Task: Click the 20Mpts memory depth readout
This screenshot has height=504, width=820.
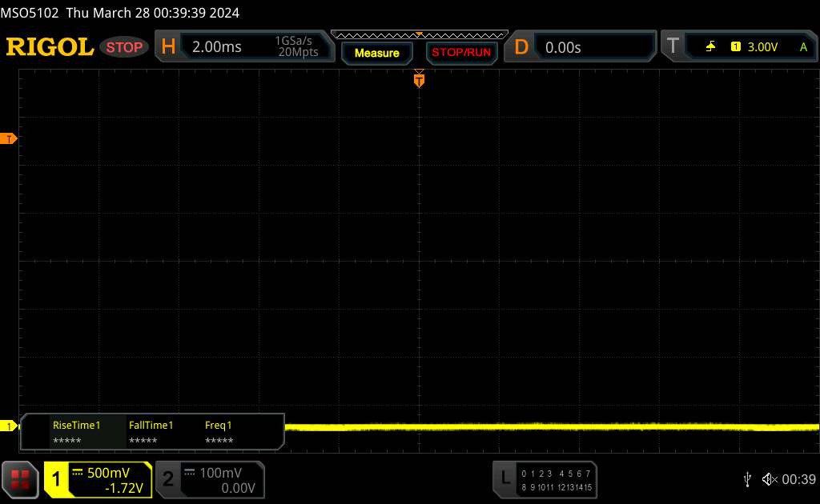Action: pos(298,52)
